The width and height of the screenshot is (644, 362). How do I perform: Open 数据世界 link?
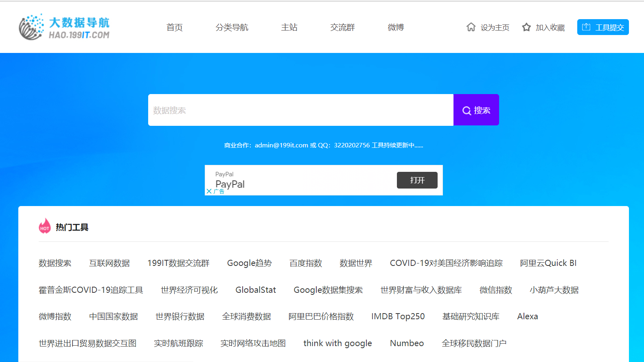coord(356,263)
